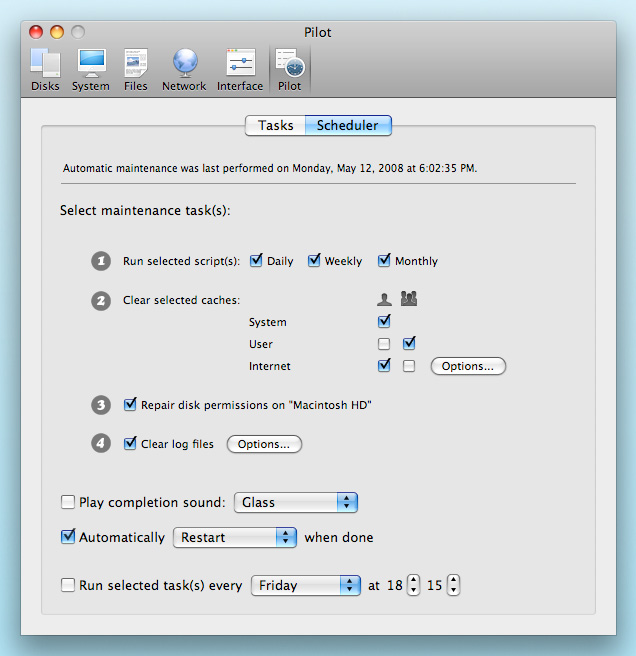Viewport: 636px width, 656px height.
Task: Minimize the Pilot window
Action: point(57,32)
